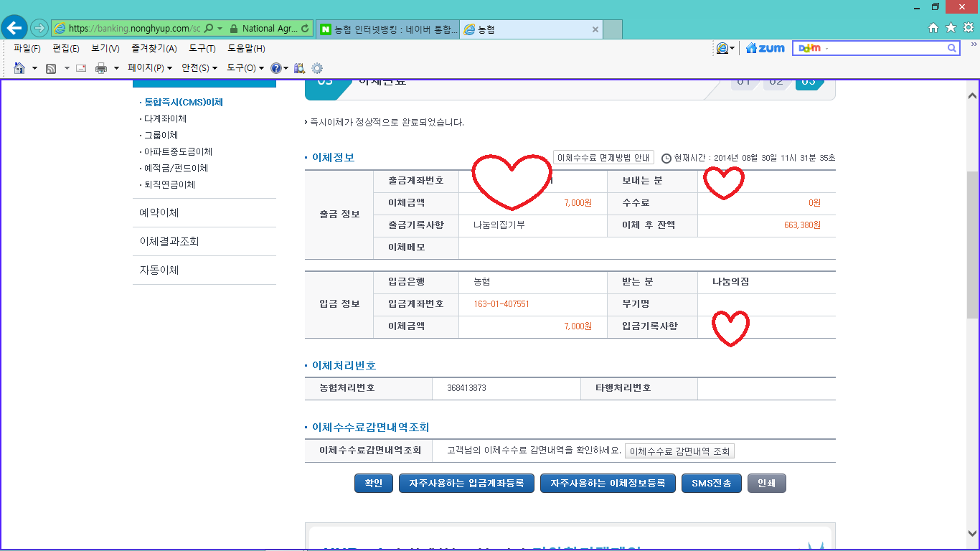Image resolution: width=980 pixels, height=551 pixels.
Task: Refresh page using address bar reload icon
Action: tap(306, 29)
